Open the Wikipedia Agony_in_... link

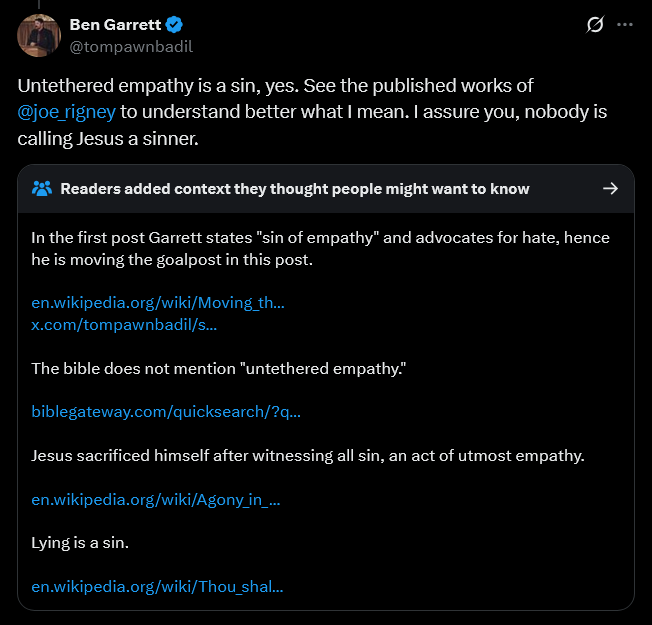click(x=155, y=499)
